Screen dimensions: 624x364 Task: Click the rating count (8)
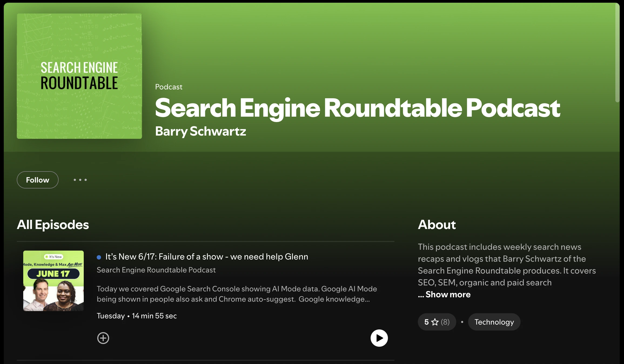[445, 322]
